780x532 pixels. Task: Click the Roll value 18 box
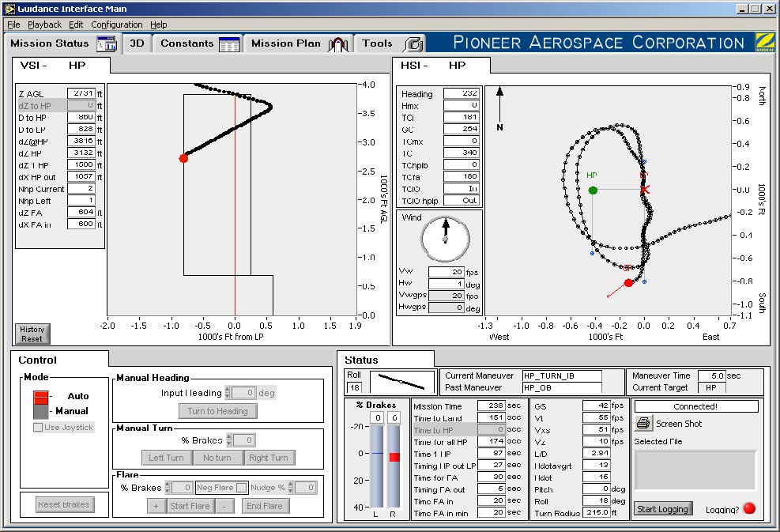pos(354,387)
